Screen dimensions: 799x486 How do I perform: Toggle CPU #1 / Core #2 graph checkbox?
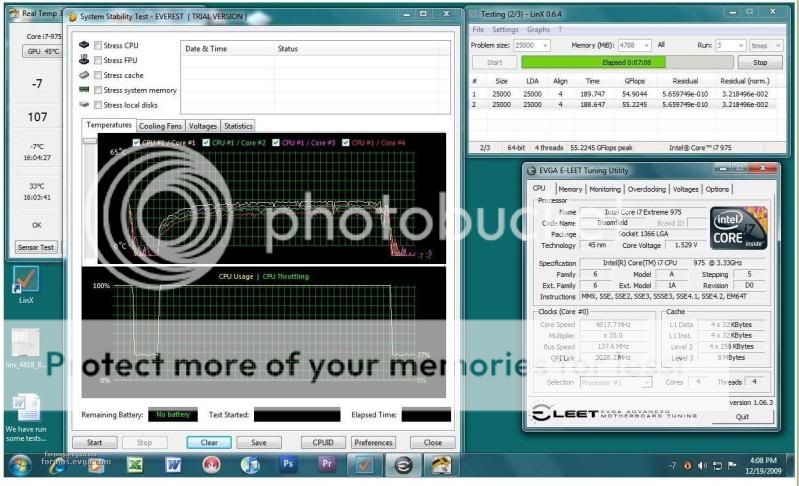(208, 142)
